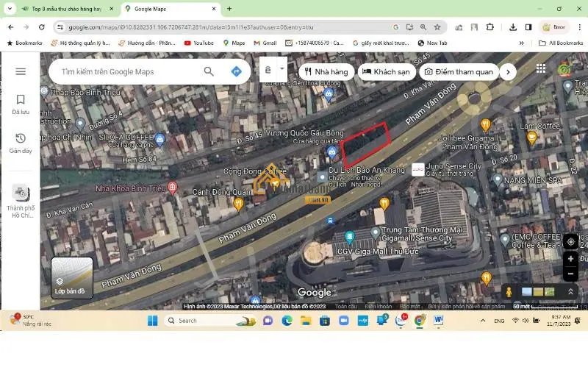
Task: Open the Gần đây recent history
Action: [x=21, y=143]
